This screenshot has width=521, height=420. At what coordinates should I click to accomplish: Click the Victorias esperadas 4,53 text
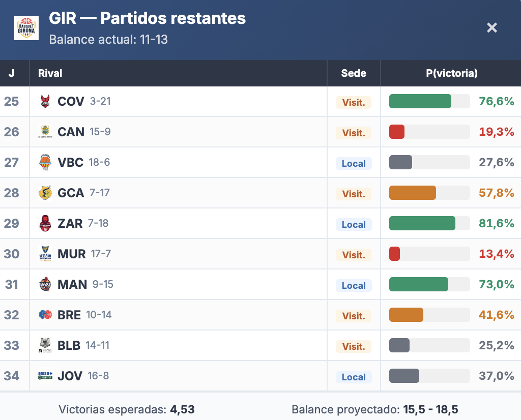(127, 409)
